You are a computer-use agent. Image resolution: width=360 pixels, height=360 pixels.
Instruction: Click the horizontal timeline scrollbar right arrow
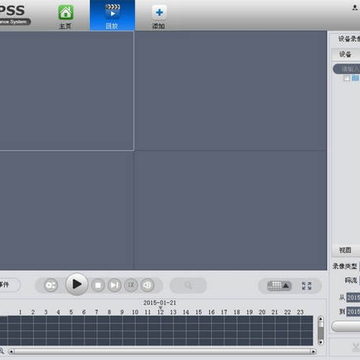(x=313, y=351)
